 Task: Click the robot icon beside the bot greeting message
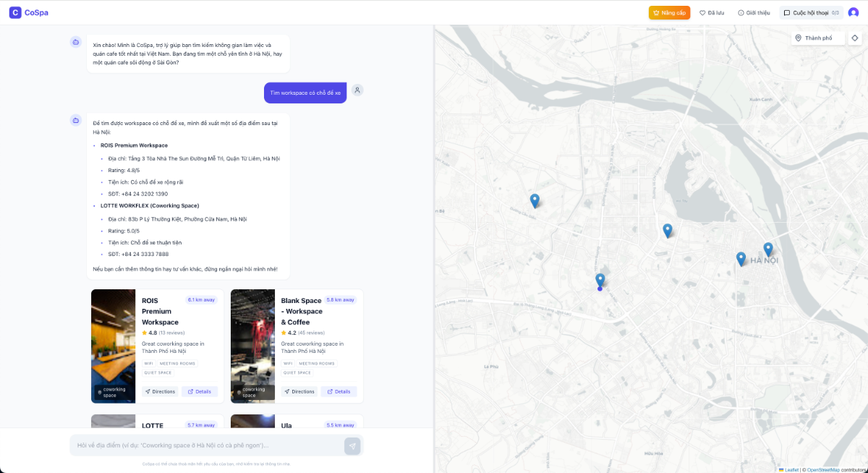click(x=75, y=42)
